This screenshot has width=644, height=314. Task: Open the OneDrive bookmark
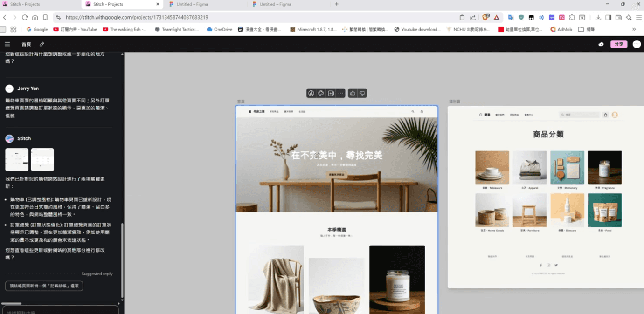pyautogui.click(x=219, y=29)
